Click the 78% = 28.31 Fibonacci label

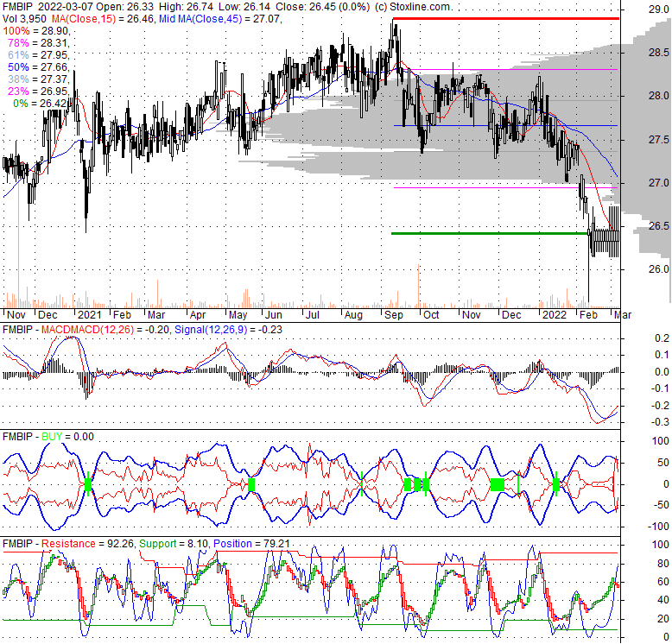pyautogui.click(x=39, y=43)
